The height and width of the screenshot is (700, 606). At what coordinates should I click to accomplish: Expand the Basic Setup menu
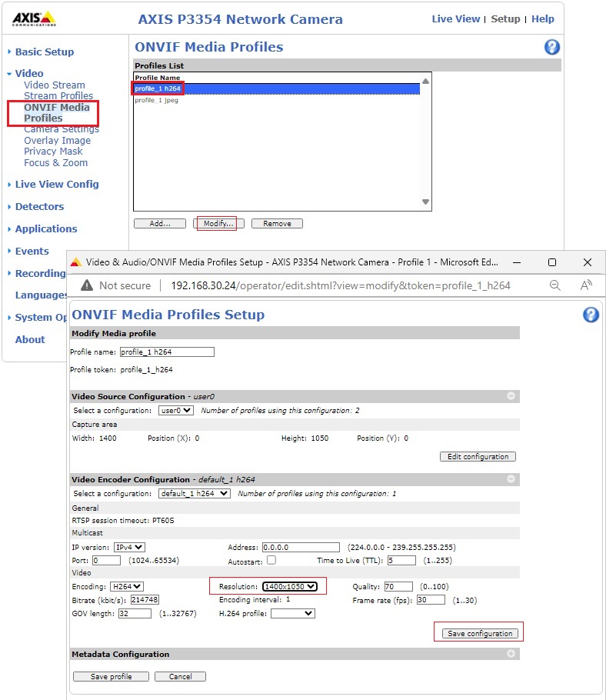point(45,52)
